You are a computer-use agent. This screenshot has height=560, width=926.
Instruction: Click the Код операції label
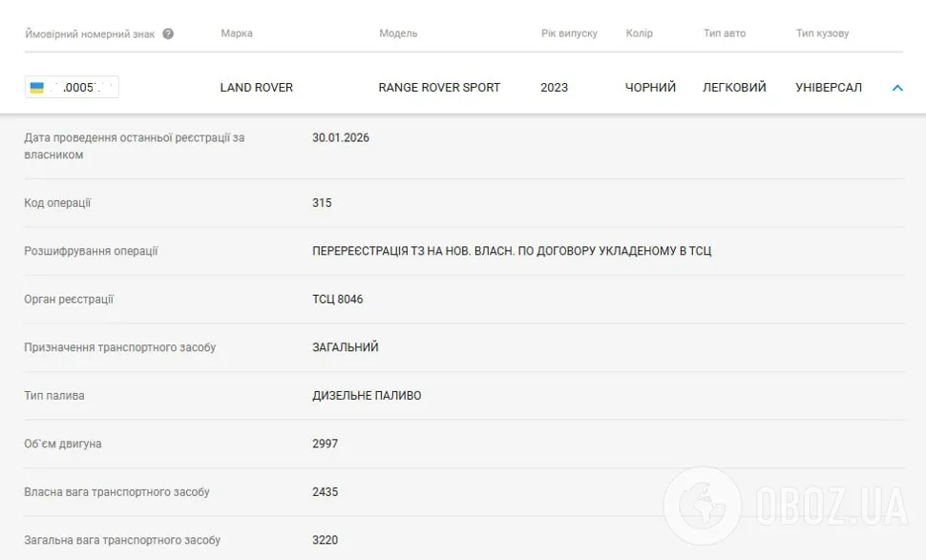pos(57,202)
